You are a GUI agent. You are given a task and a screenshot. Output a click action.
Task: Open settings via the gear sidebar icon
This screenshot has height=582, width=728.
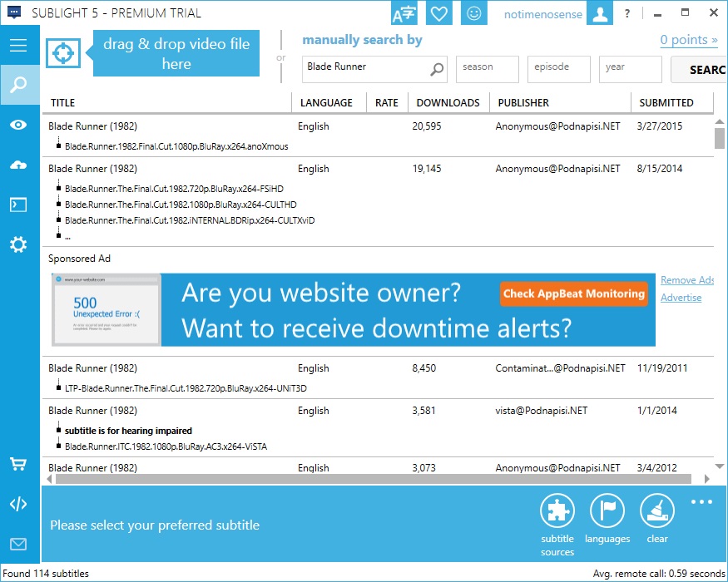pyautogui.click(x=18, y=244)
